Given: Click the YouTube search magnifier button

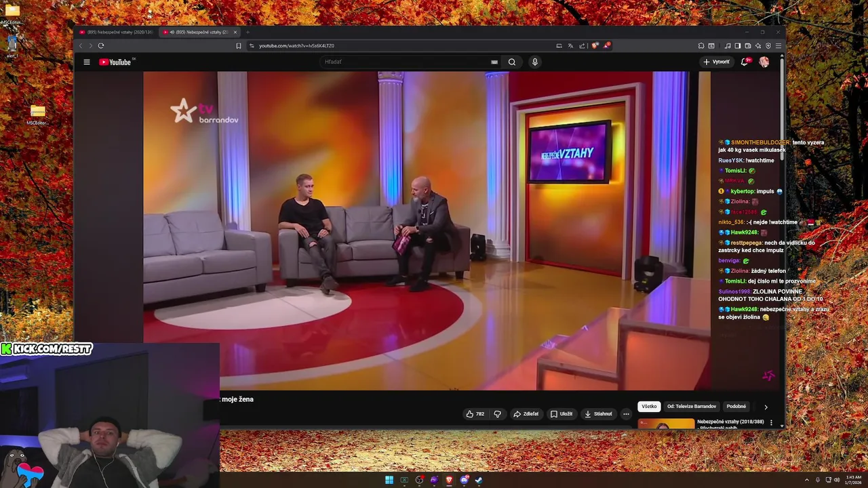Looking at the screenshot, I should click(512, 62).
